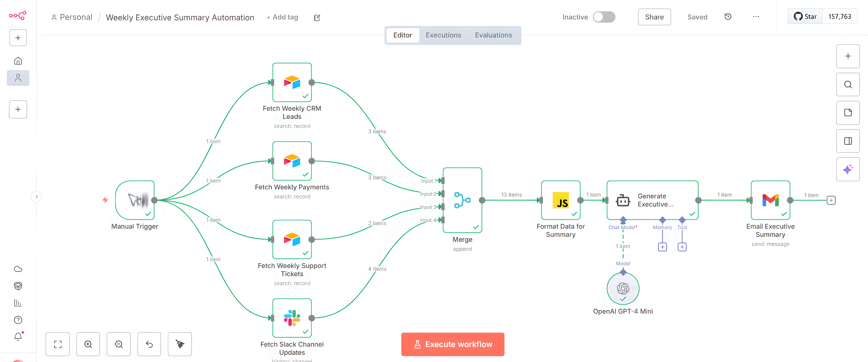Zoom in on the canvas
The image size is (868, 362).
[88, 344]
